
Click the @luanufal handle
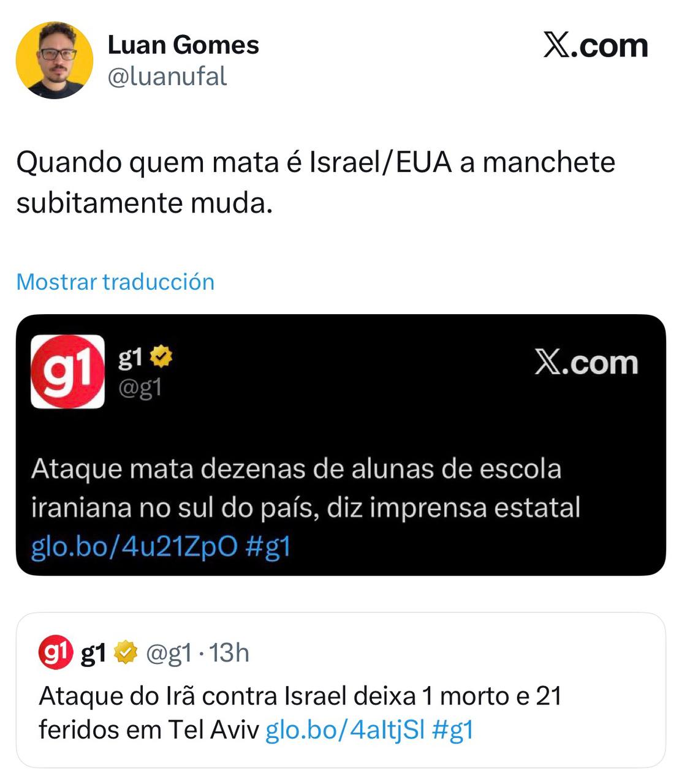click(167, 77)
